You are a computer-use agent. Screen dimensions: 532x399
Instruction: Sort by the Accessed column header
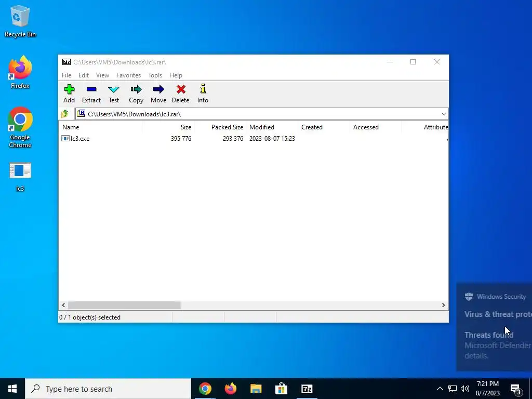pos(376,127)
